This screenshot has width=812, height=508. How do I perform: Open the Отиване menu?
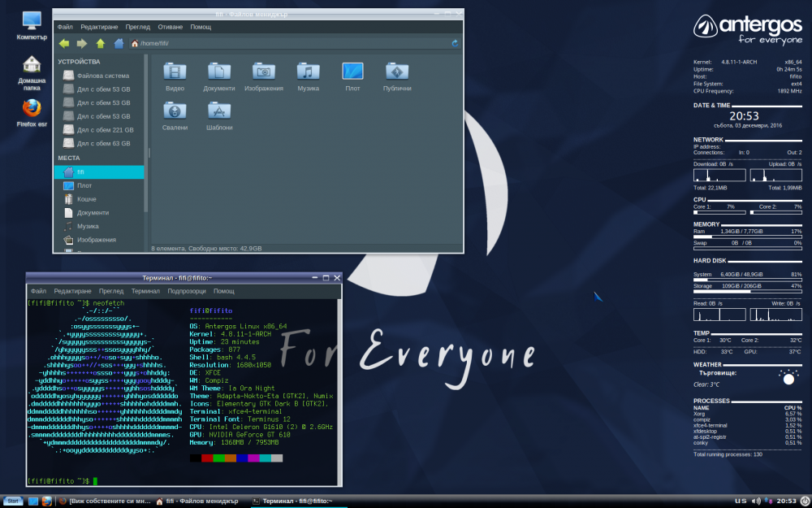click(x=170, y=27)
